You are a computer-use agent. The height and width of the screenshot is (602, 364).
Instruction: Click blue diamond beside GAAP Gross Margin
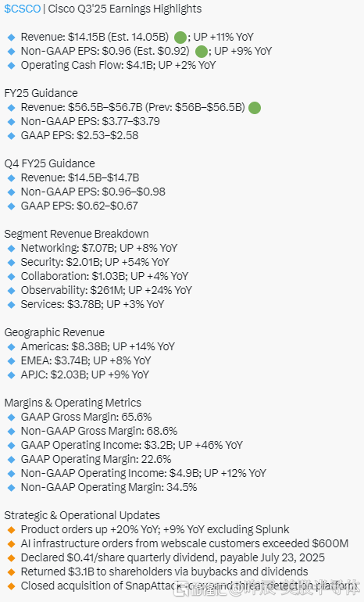[12, 417]
